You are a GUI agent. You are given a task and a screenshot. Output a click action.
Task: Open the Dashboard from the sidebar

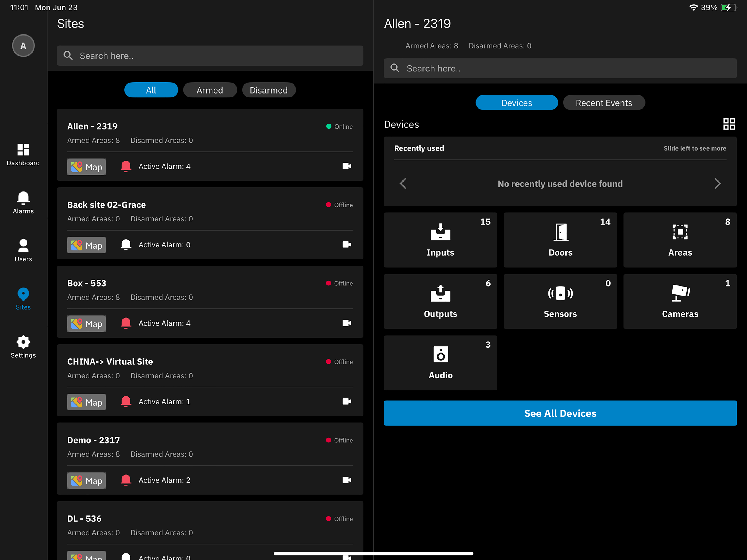tap(23, 155)
